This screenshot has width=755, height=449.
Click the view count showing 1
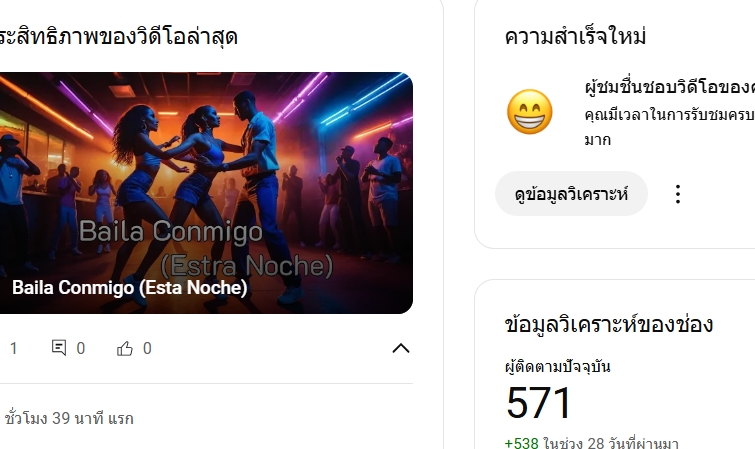click(x=13, y=348)
